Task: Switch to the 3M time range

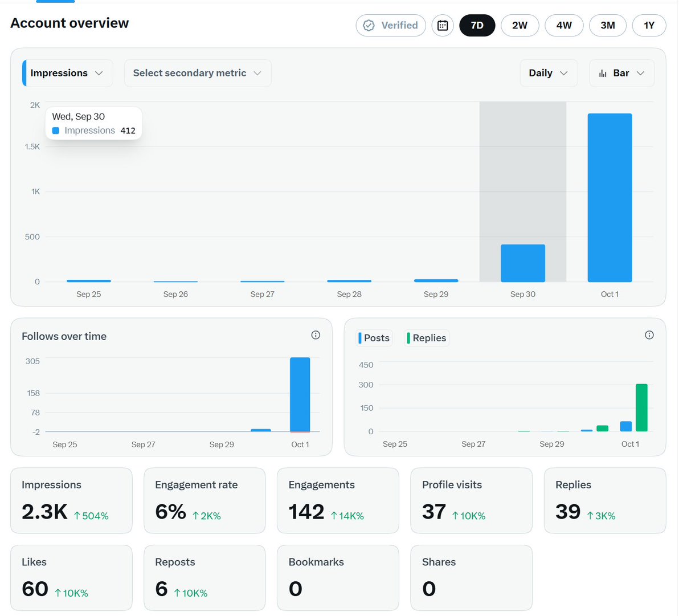Action: coord(608,25)
